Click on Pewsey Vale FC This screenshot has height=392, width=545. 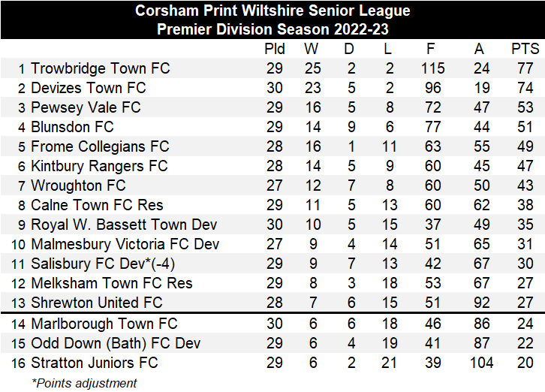[x=86, y=107]
